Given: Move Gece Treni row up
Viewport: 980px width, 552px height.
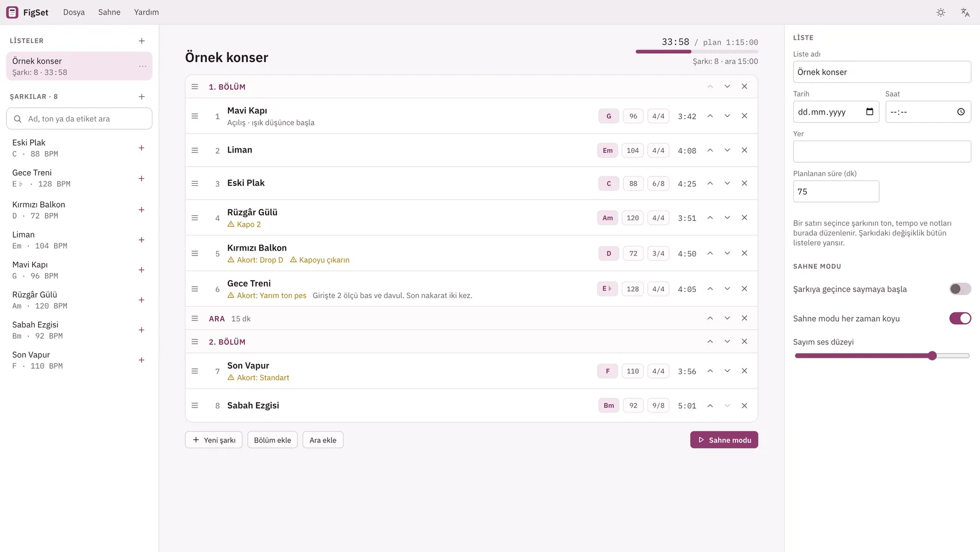Looking at the screenshot, I should (x=710, y=289).
